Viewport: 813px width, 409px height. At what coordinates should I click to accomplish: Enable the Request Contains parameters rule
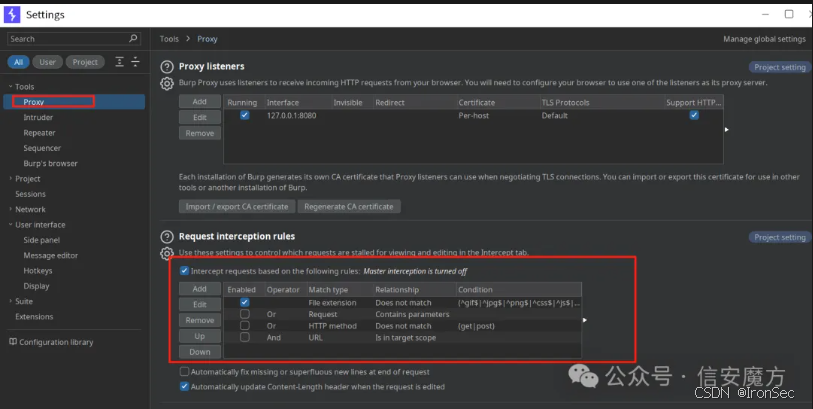pyautogui.click(x=245, y=314)
